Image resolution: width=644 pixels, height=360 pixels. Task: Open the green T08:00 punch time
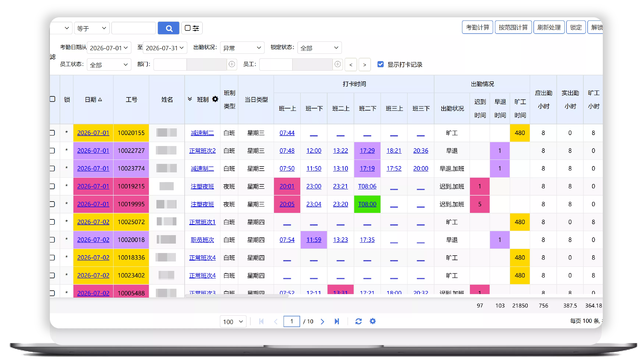pos(367,204)
